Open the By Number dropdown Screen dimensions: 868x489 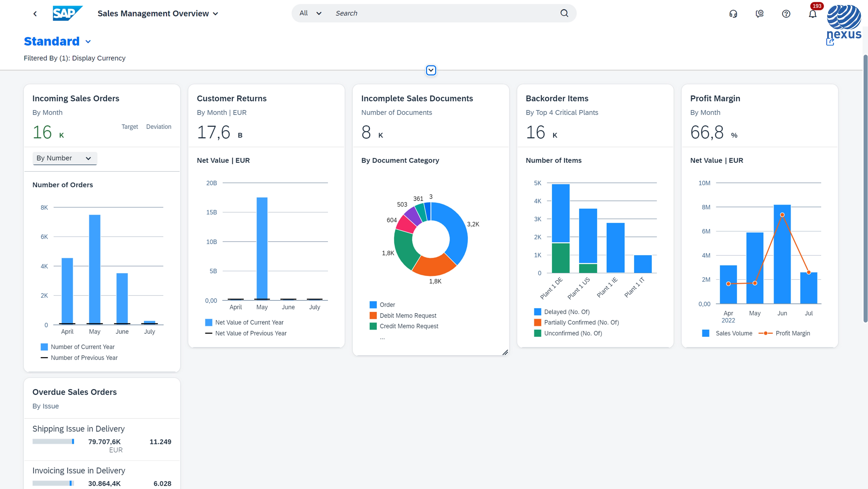[x=64, y=158]
